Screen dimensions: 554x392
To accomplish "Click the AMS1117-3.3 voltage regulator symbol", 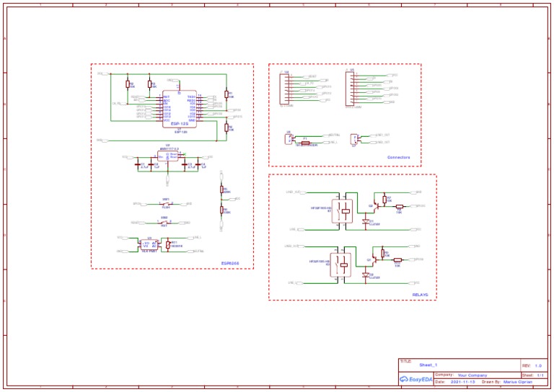I will click(168, 156).
